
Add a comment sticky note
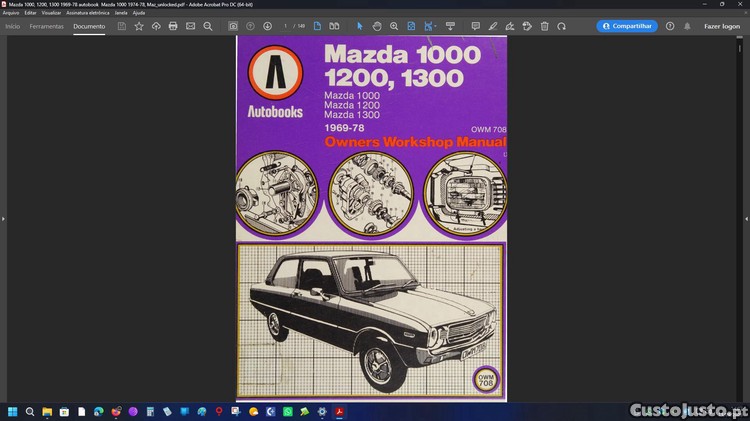pos(475,26)
